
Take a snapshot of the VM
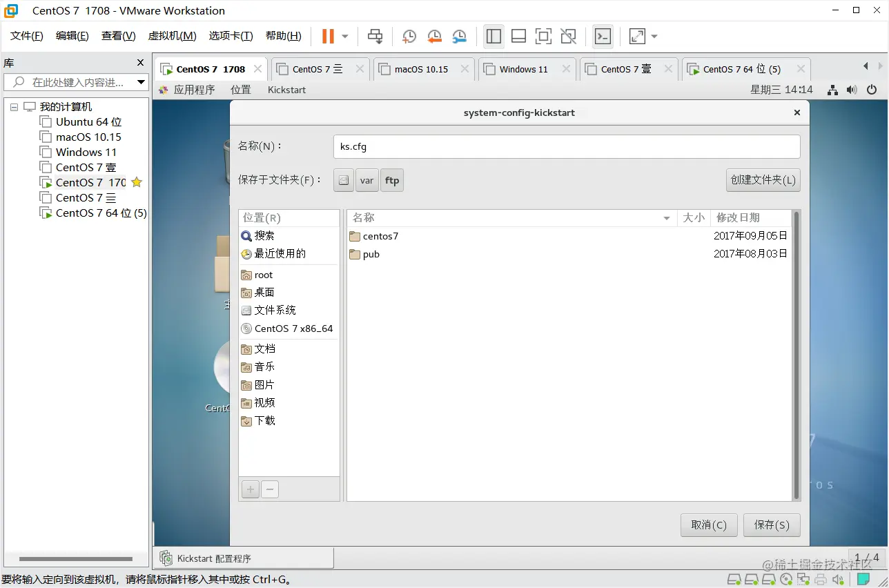pos(409,36)
